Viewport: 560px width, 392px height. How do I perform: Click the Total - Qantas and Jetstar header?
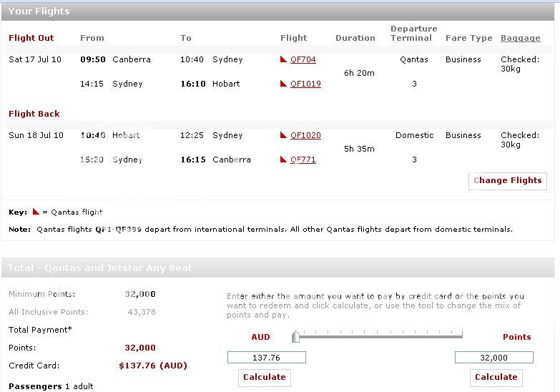click(100, 268)
